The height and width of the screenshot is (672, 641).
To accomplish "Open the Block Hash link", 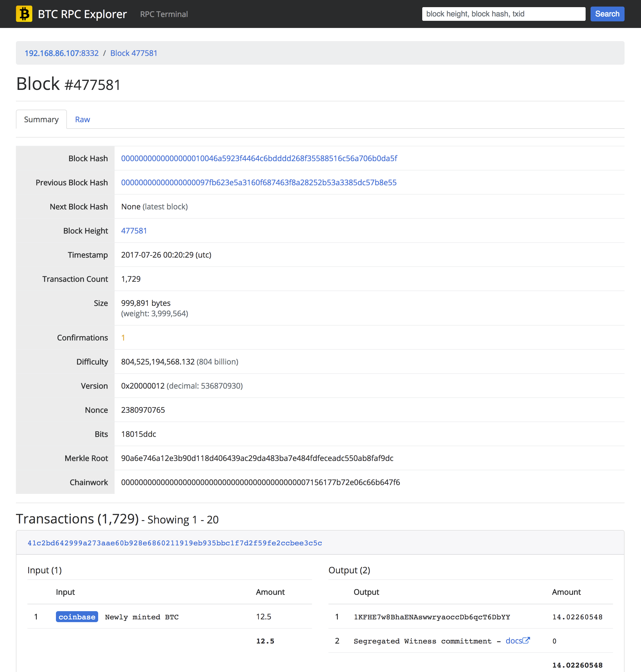I will click(x=259, y=158).
